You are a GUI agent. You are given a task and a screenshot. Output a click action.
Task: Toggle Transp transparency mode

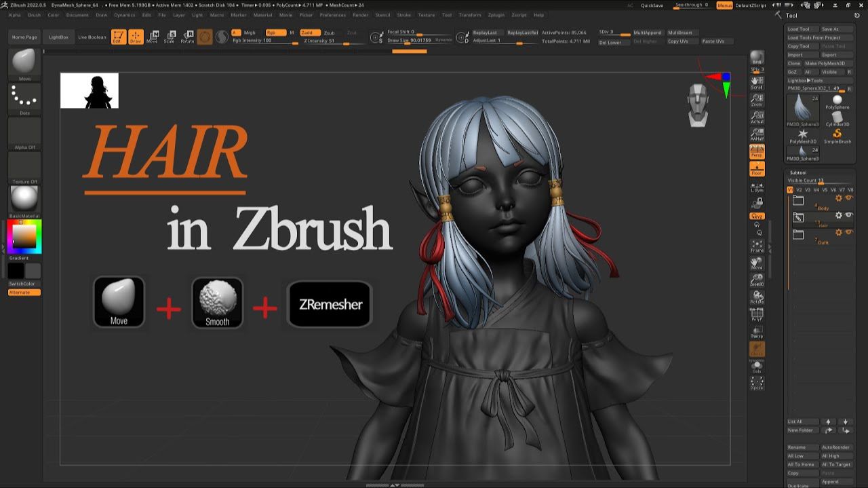[757, 331]
